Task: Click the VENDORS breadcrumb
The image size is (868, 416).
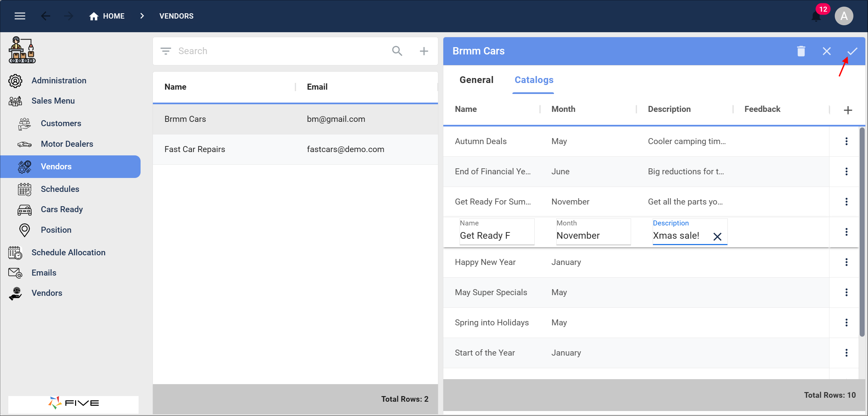Action: coord(176,16)
